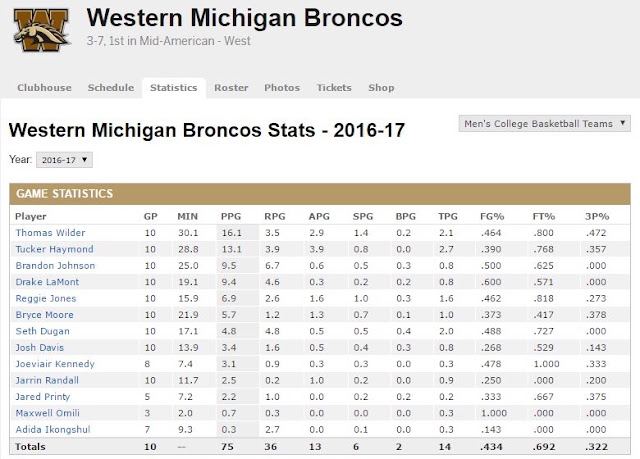Image resolution: width=640 pixels, height=459 pixels.
Task: Open the Tickets tab
Action: (x=334, y=88)
